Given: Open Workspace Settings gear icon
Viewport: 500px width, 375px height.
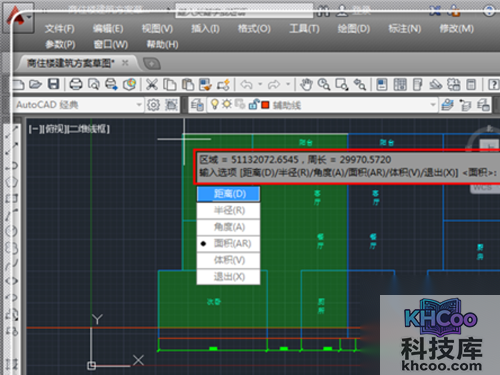Looking at the screenshot, I should [x=153, y=105].
